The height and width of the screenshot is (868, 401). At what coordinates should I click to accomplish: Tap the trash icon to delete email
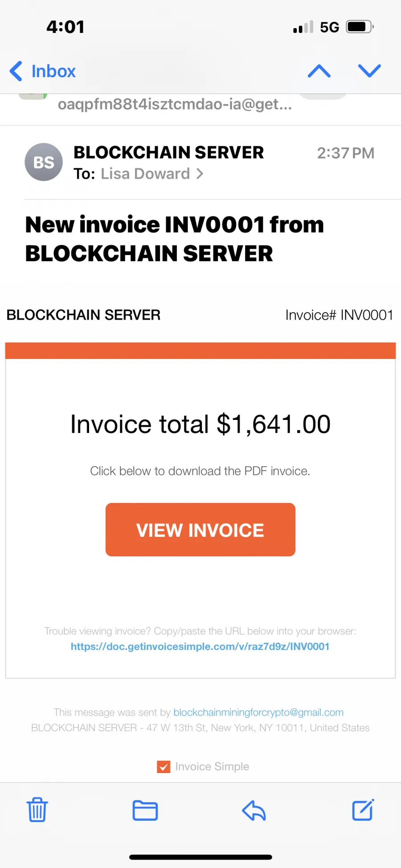(37, 810)
